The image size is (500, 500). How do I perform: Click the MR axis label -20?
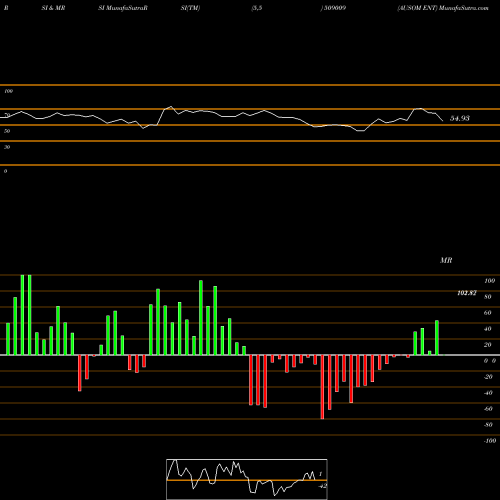(x=488, y=377)
